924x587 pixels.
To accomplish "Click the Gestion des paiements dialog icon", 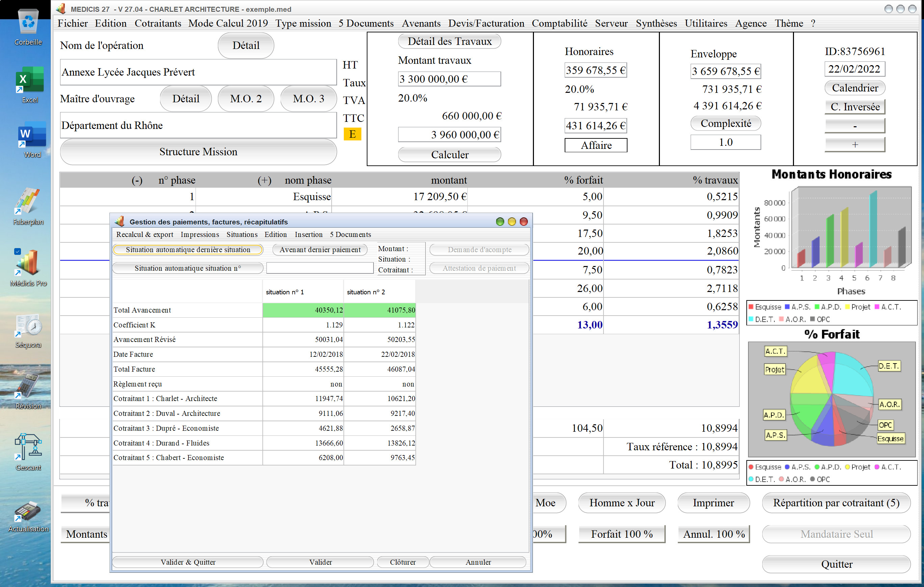I will pos(120,221).
